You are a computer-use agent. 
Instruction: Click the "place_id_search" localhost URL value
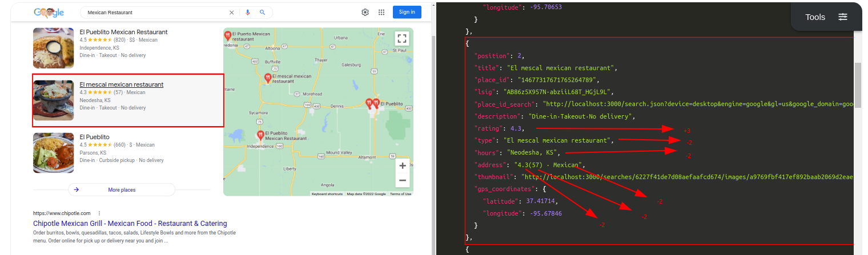(x=699, y=104)
